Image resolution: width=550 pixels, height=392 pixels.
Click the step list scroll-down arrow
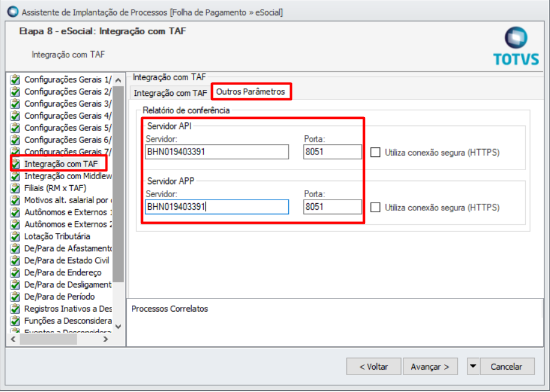click(118, 326)
